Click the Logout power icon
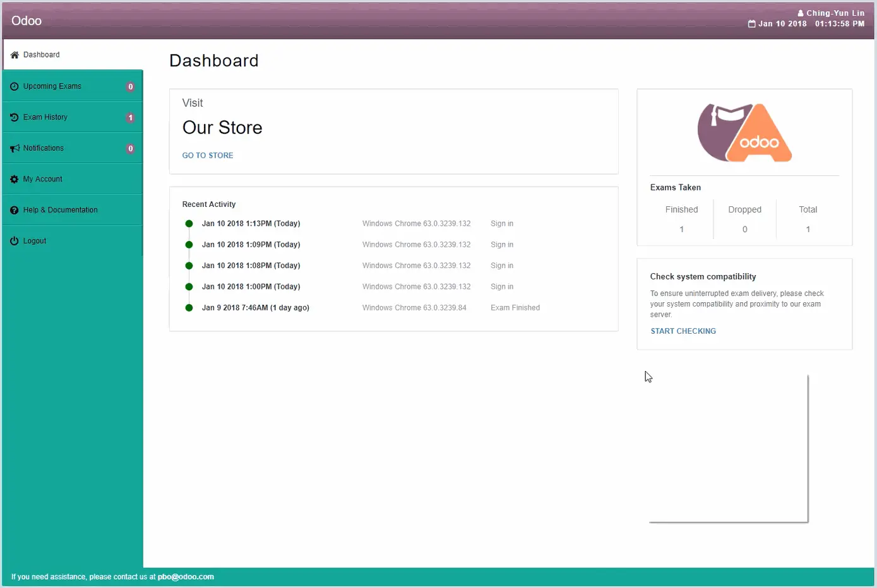The width and height of the screenshot is (877, 588). point(15,241)
